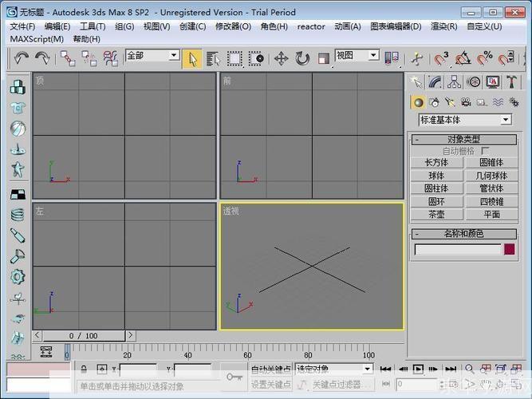Click the 长方体 box button
532x399 pixels.
(x=437, y=163)
